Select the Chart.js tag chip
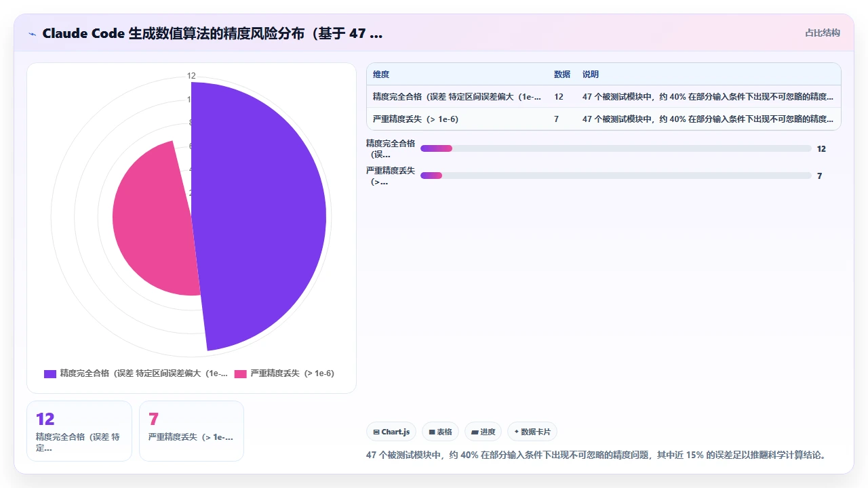The width and height of the screenshot is (868, 488). click(391, 432)
